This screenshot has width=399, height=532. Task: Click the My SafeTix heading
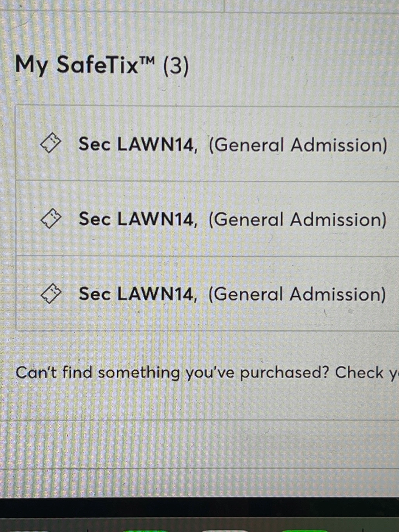(102, 65)
